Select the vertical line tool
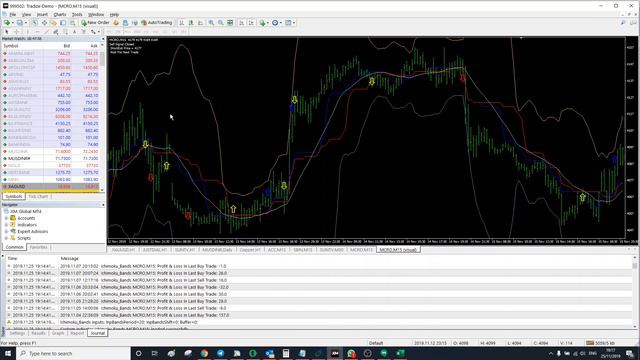The image size is (640, 360). 28,31
